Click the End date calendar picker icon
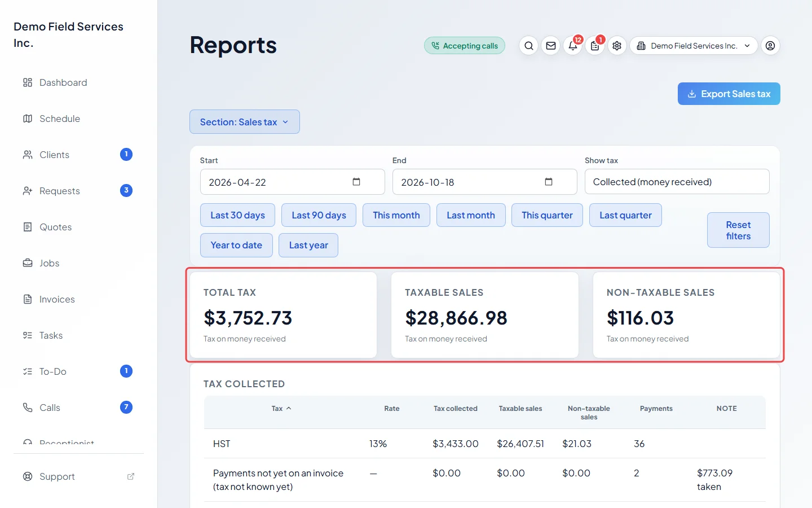This screenshot has width=812, height=508. [549, 182]
